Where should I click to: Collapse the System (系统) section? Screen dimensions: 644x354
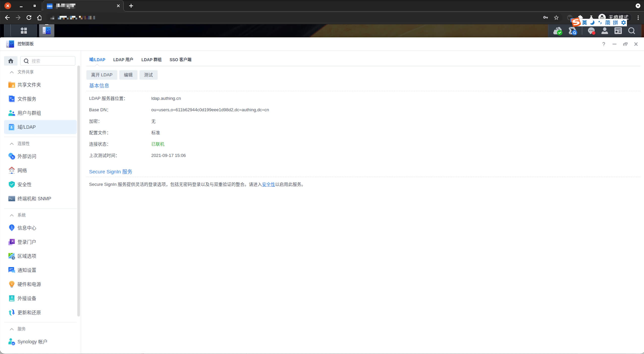tap(12, 215)
